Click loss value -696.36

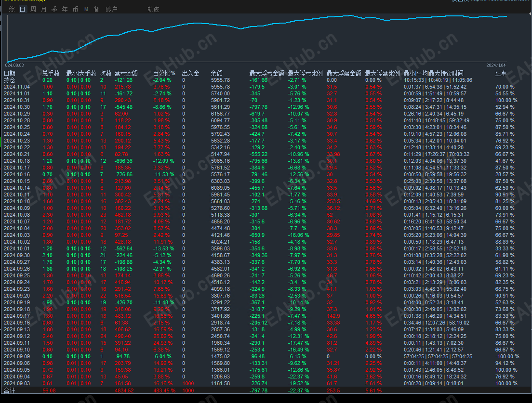pyautogui.click(x=123, y=161)
